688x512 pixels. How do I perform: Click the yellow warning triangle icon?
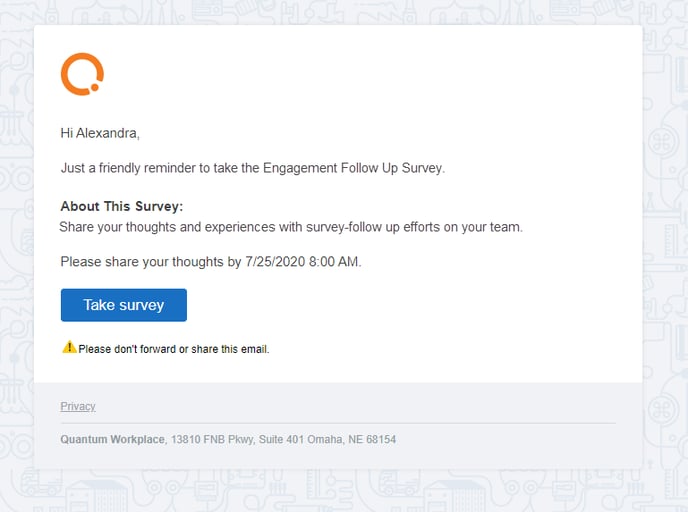[69, 347]
